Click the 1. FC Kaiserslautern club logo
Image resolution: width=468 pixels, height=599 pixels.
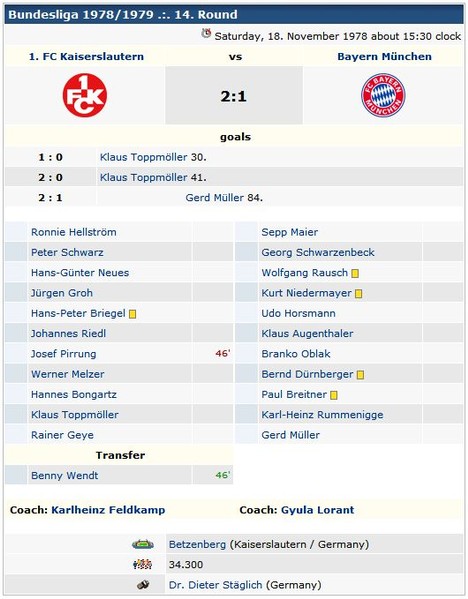click(85, 95)
